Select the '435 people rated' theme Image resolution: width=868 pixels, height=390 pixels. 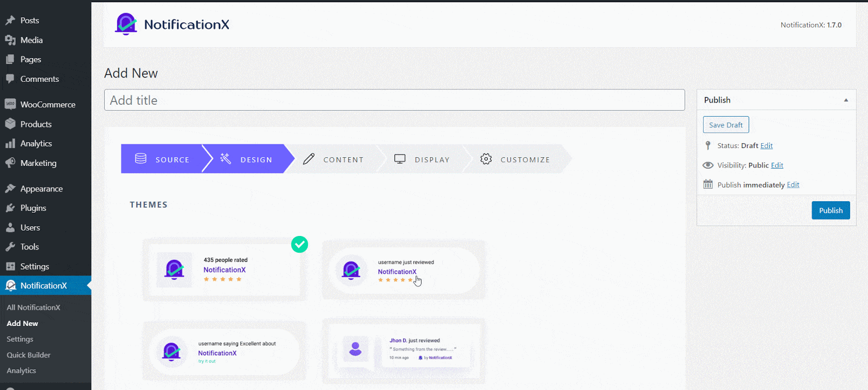(x=225, y=270)
